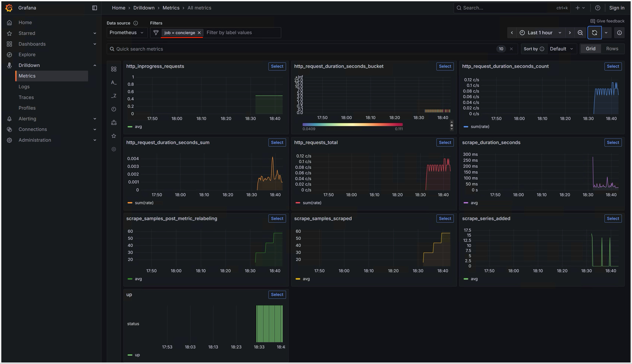Remove the job = concierge filter
Screen dimensions: 632x364
(199, 33)
